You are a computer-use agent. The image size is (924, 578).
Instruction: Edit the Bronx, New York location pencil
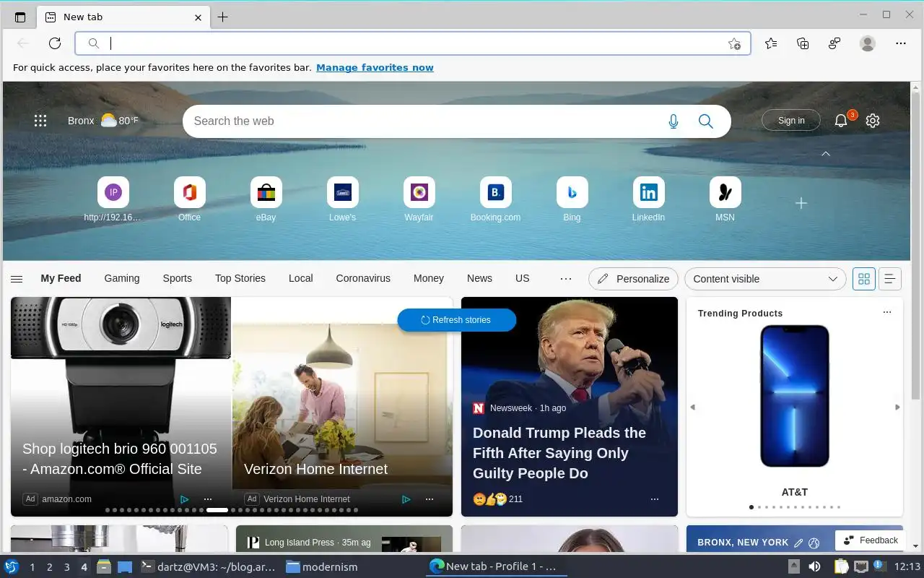(x=798, y=543)
